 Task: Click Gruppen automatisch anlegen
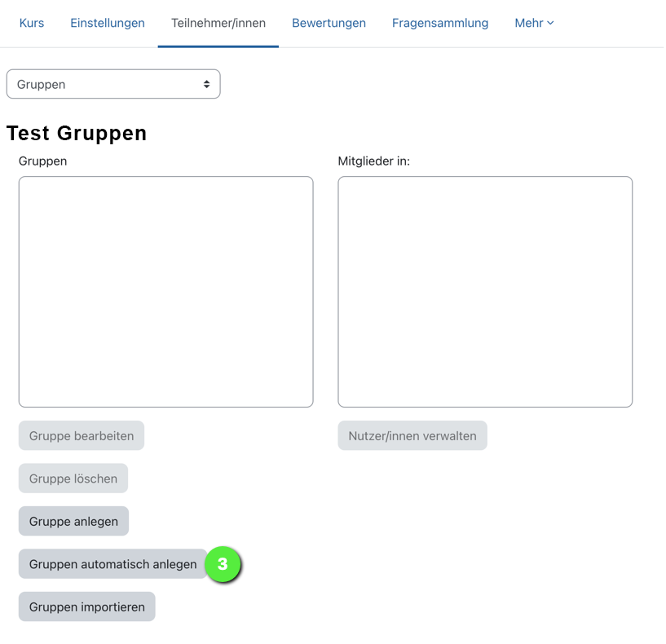point(112,563)
